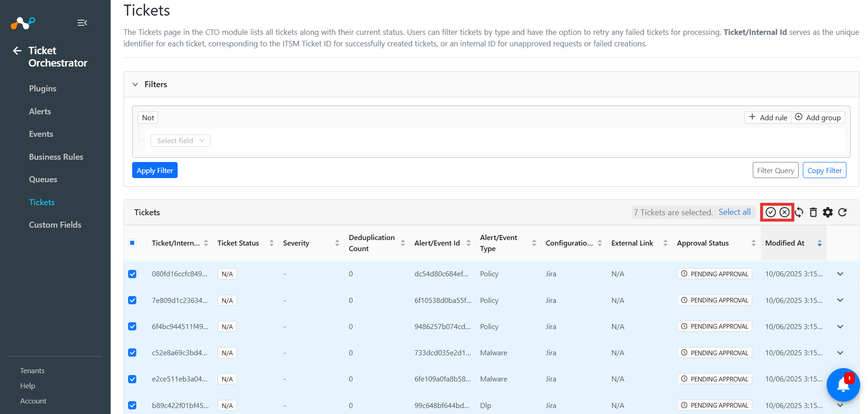Viewport: 868px width, 414px height.
Task: Toggle the Not operator button
Action: (148, 117)
